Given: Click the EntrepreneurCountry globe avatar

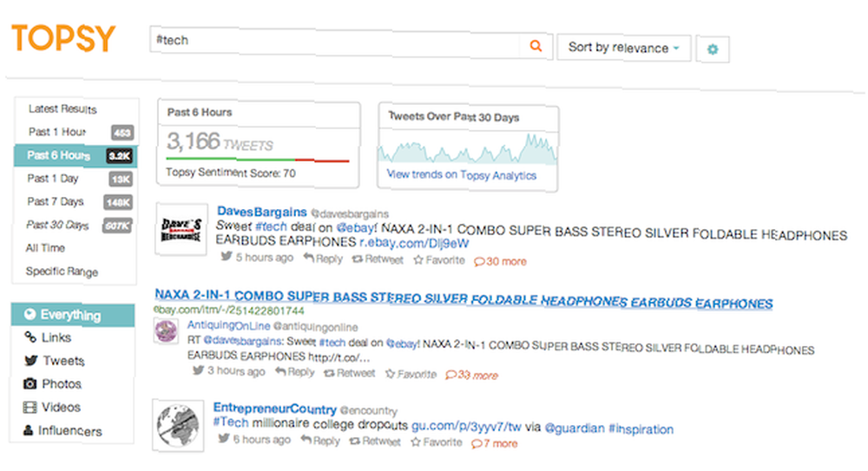Looking at the screenshot, I should [178, 426].
